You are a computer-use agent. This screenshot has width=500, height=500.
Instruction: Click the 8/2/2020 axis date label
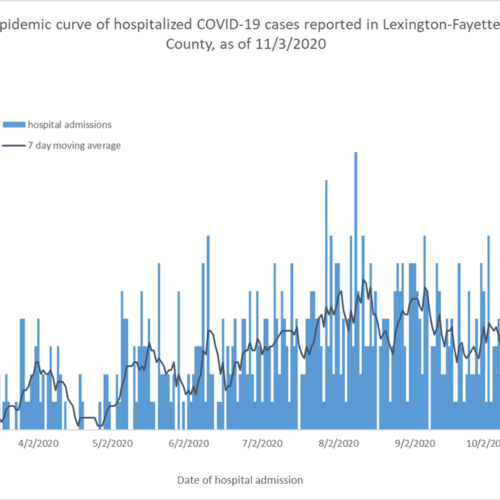click(x=339, y=444)
